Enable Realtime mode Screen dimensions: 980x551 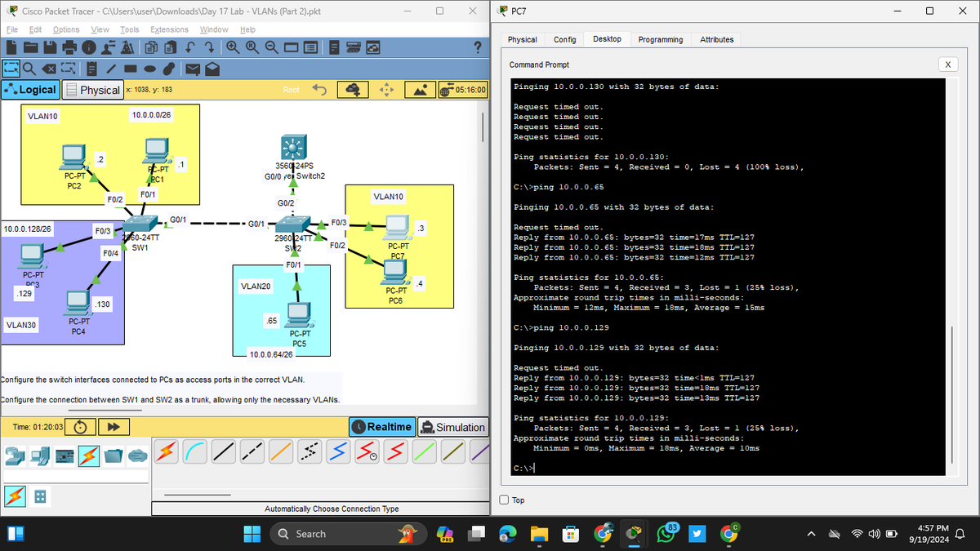(381, 426)
